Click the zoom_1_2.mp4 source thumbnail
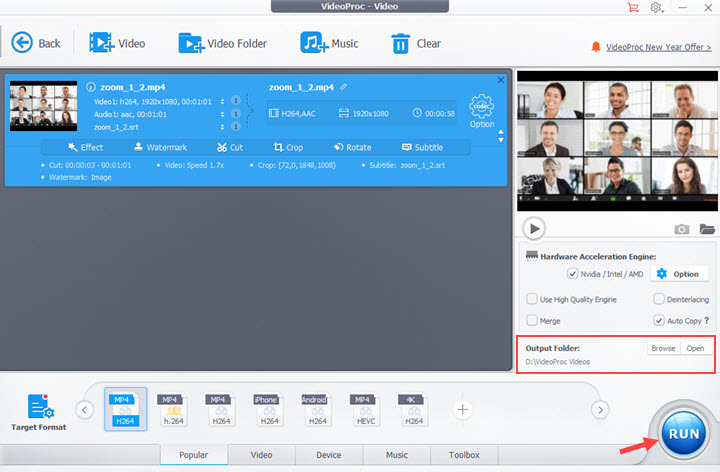Screen dimensions: 720x472 pyautogui.click(x=43, y=106)
